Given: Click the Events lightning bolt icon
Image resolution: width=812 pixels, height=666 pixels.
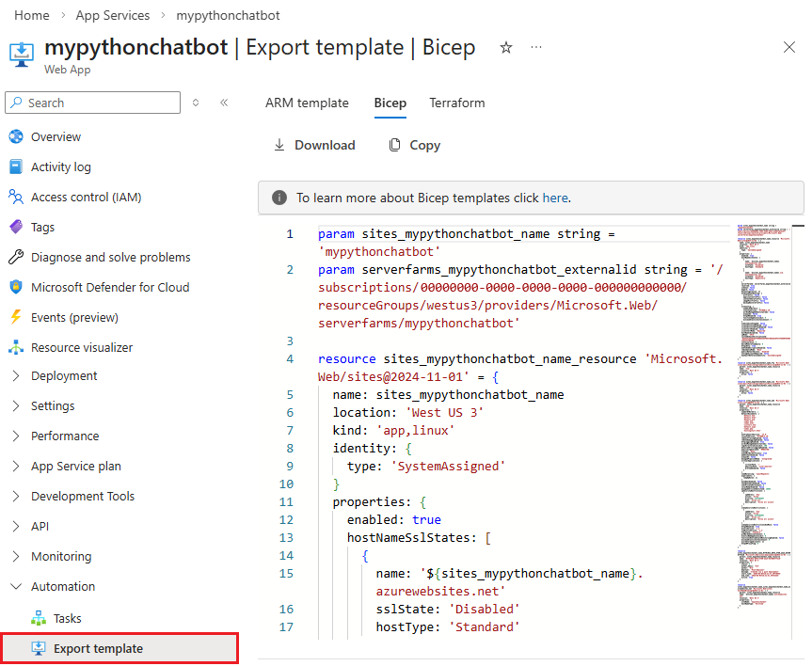Looking at the screenshot, I should coord(16,317).
